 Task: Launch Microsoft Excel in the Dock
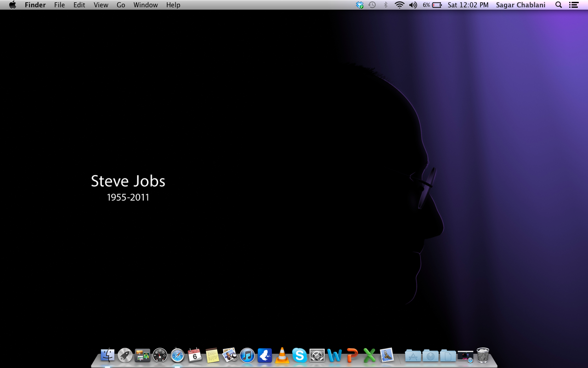pos(369,355)
